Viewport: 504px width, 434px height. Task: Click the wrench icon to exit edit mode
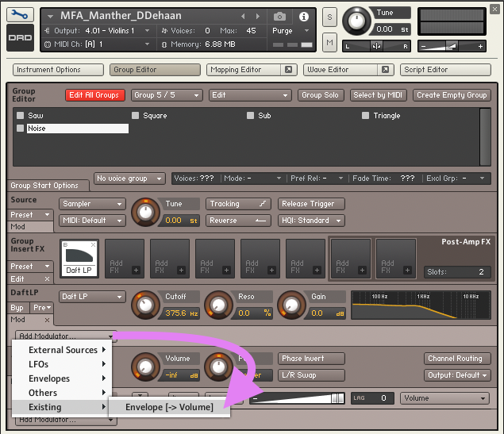click(19, 15)
